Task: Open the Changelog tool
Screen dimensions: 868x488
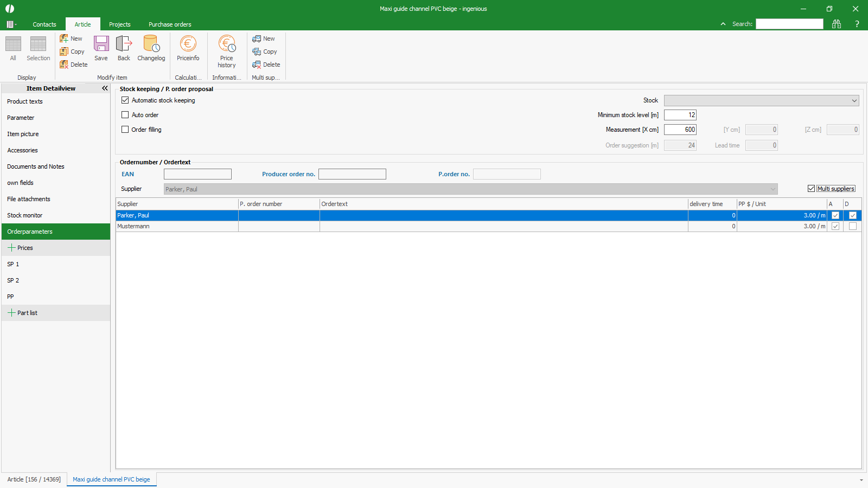Action: 151,48
